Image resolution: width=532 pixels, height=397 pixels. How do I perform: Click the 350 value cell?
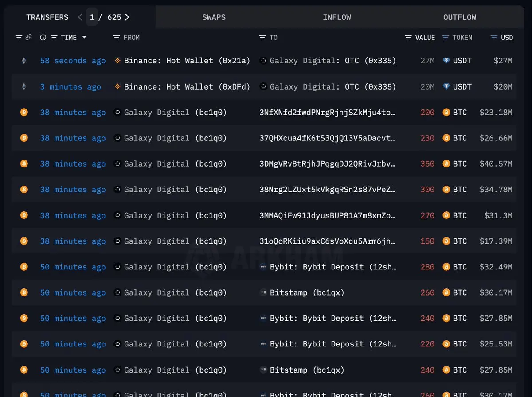427,164
